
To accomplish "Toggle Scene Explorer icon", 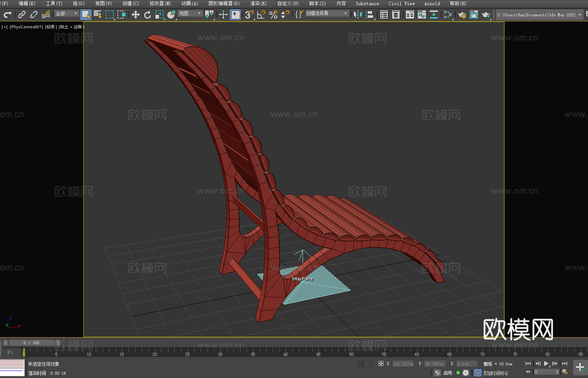I will point(384,15).
